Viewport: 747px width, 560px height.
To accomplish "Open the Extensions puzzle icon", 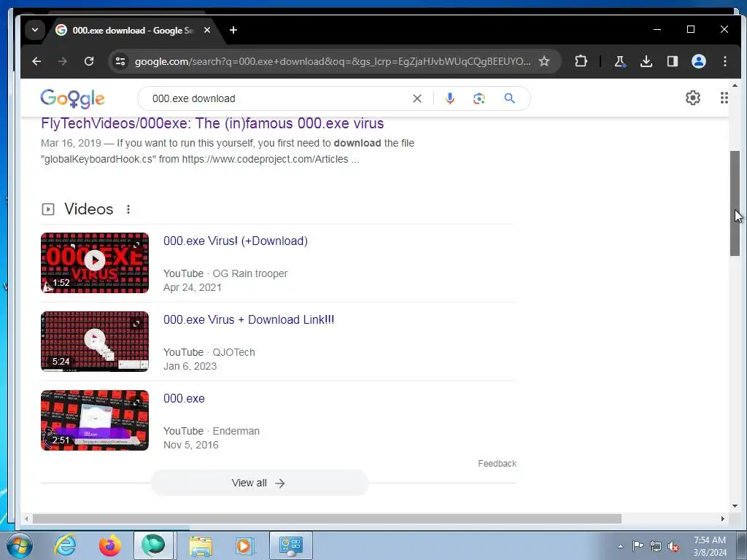I will (x=581, y=61).
